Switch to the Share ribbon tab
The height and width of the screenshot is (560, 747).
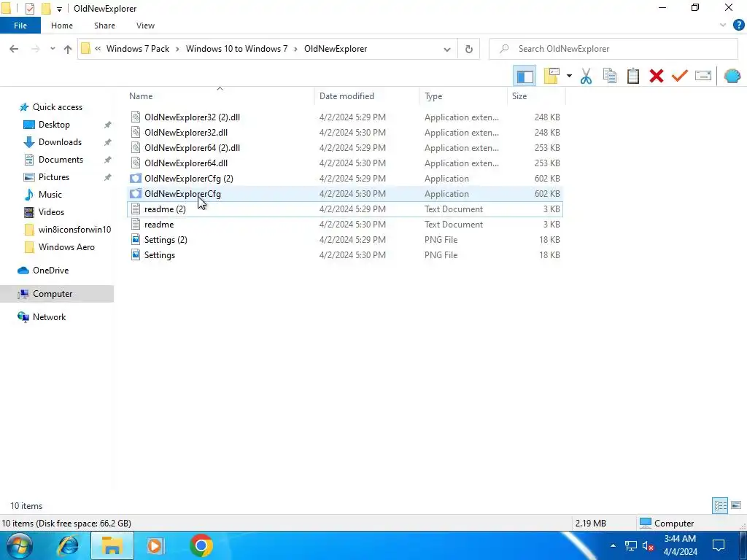click(104, 26)
